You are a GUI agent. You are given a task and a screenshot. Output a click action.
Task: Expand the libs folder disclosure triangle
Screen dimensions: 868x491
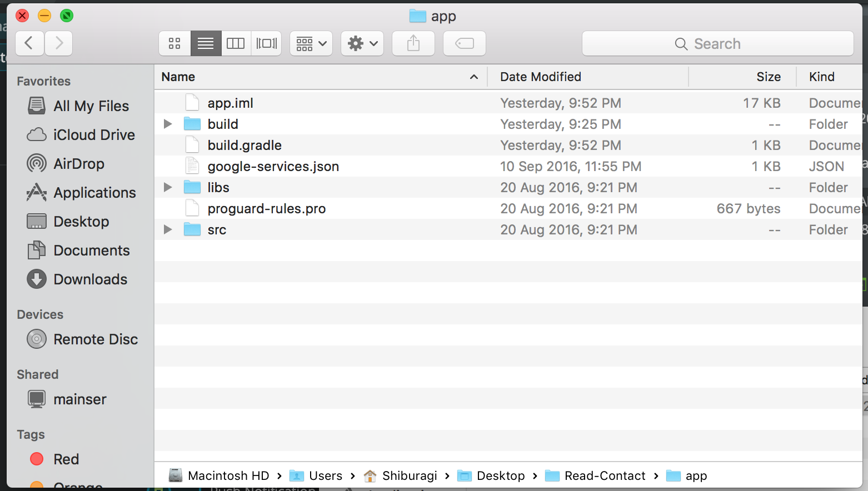[x=167, y=187]
